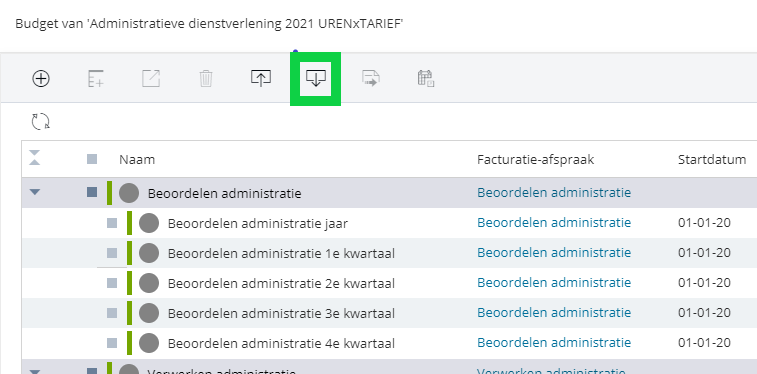Select 'Beoordelen administratie 1e kwartaal' row name
This screenshot has width=757, height=374.
(x=281, y=253)
